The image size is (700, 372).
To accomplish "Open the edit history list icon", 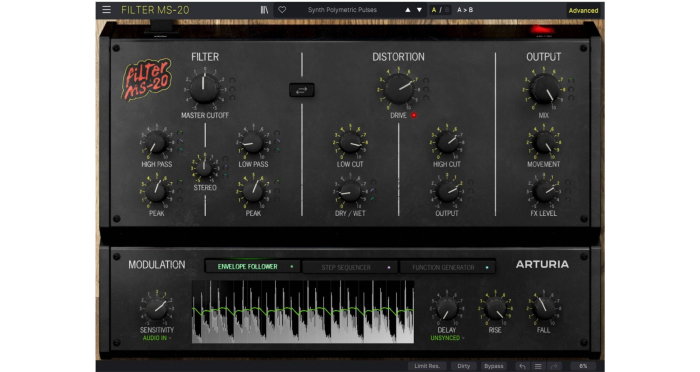I will (538, 366).
